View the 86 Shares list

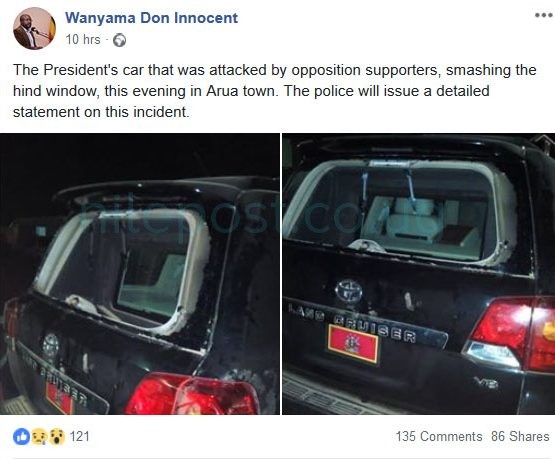click(520, 436)
